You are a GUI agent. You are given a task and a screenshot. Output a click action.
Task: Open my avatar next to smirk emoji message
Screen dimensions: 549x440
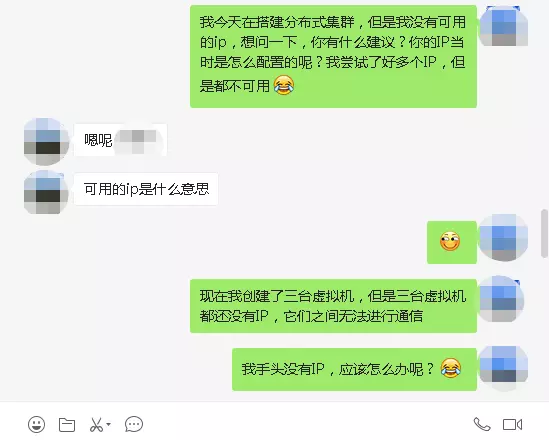click(x=503, y=237)
